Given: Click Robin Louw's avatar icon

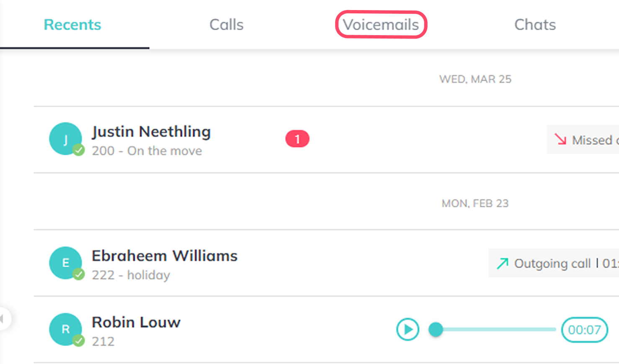Looking at the screenshot, I should (x=65, y=329).
